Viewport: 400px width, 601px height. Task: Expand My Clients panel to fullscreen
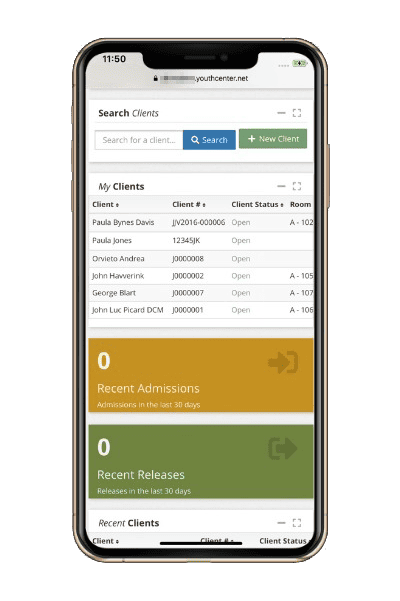(297, 186)
